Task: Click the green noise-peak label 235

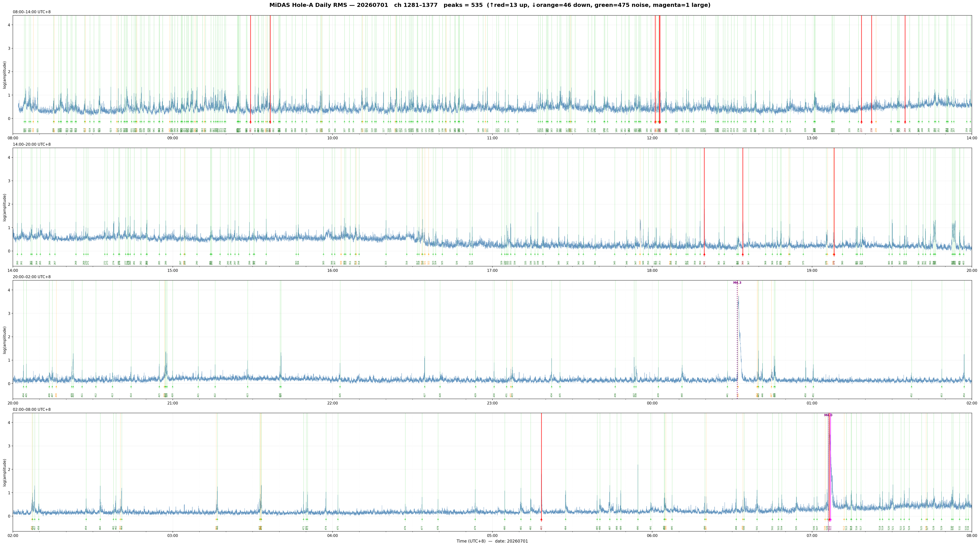Action: pyautogui.click(x=850, y=130)
